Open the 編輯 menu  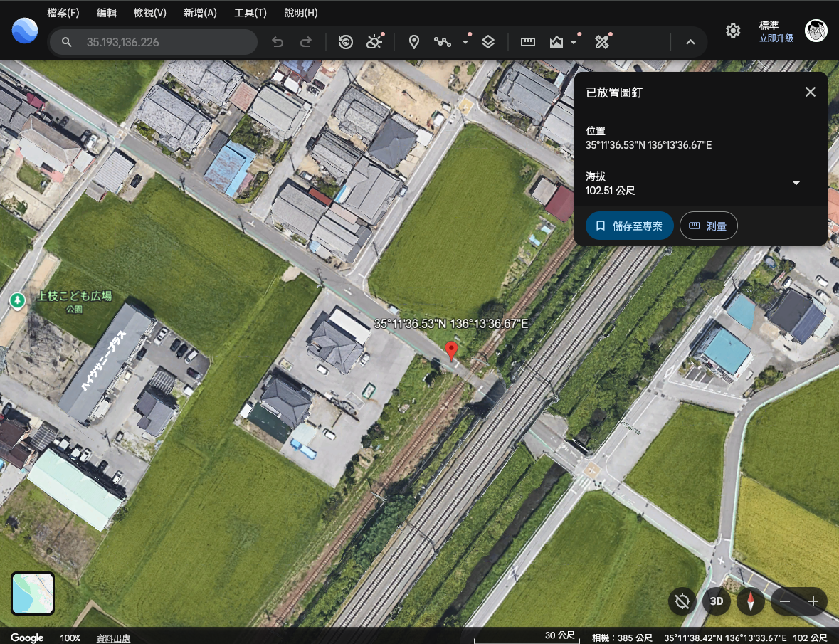point(107,13)
